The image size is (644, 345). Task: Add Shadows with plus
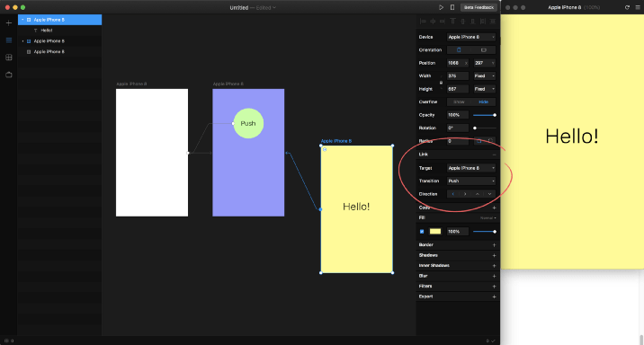[x=494, y=255]
